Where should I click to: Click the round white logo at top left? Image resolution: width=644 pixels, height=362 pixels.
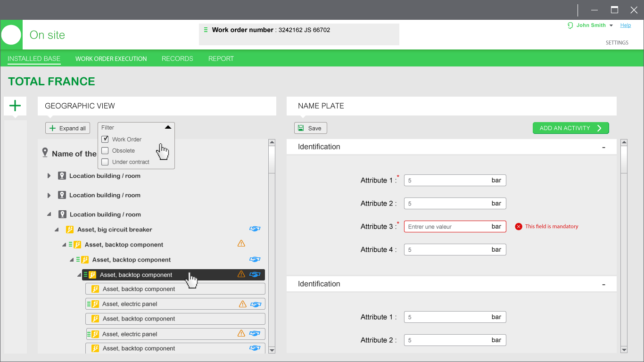pos(11,35)
